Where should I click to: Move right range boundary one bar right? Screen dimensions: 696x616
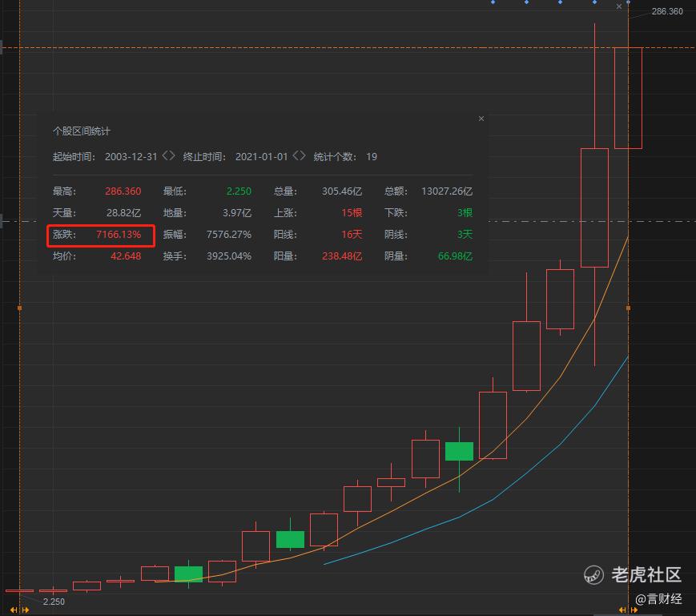tap(634, 610)
